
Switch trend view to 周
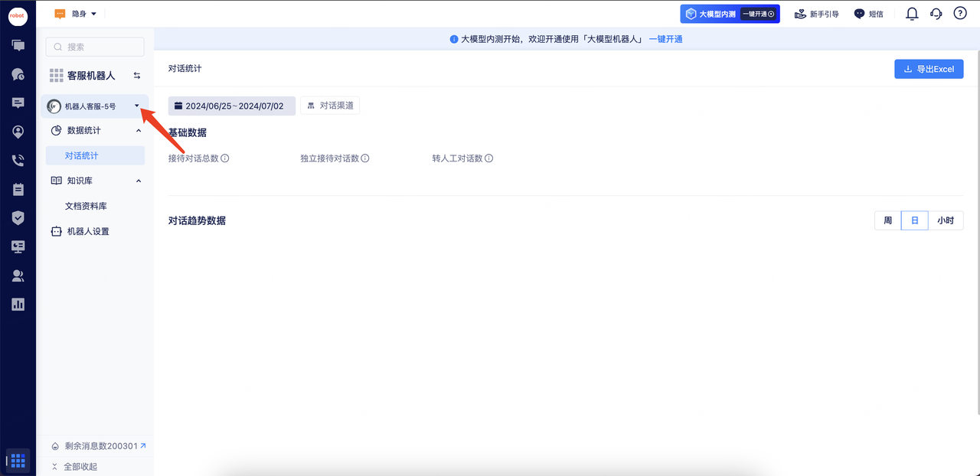point(888,220)
